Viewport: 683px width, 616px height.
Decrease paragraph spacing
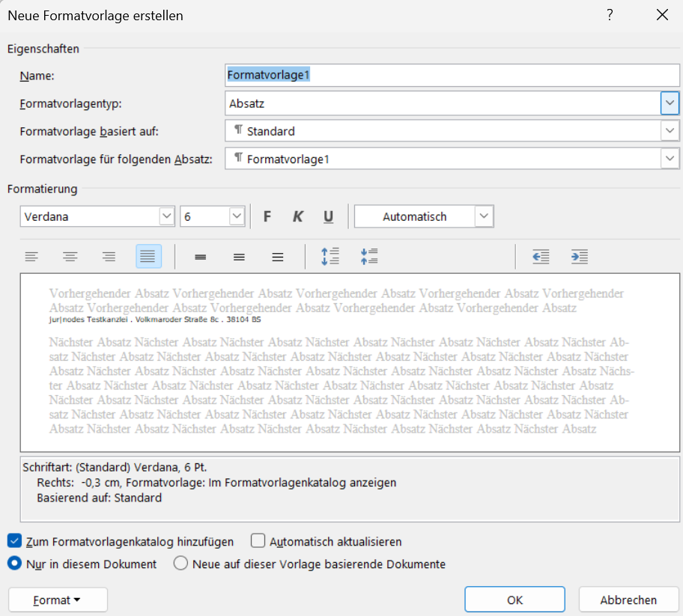pos(368,257)
